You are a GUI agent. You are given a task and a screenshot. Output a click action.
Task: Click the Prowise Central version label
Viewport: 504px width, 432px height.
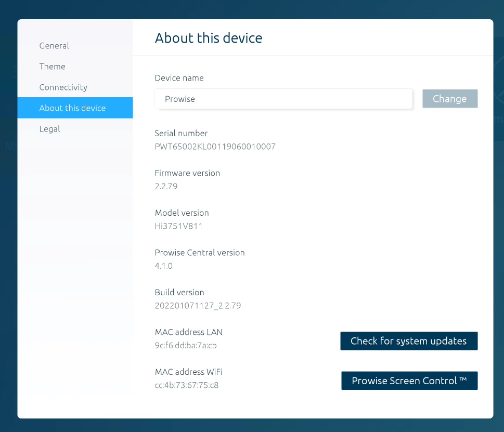(x=200, y=253)
